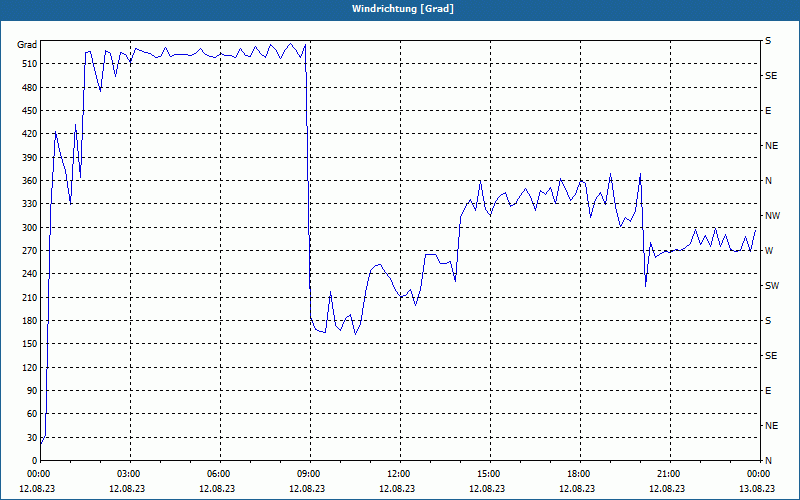Select the 'SW' compass label
Screen dimensions: 800x500
tap(772, 286)
